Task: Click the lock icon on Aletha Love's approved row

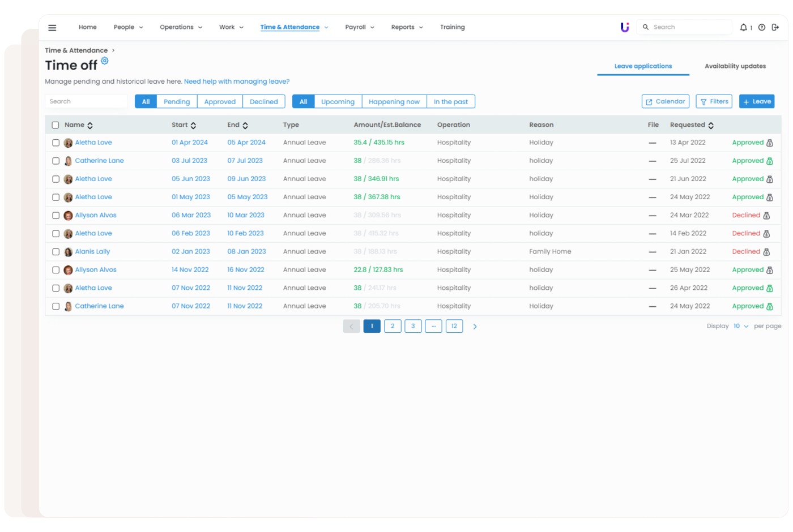Action: coord(770,143)
